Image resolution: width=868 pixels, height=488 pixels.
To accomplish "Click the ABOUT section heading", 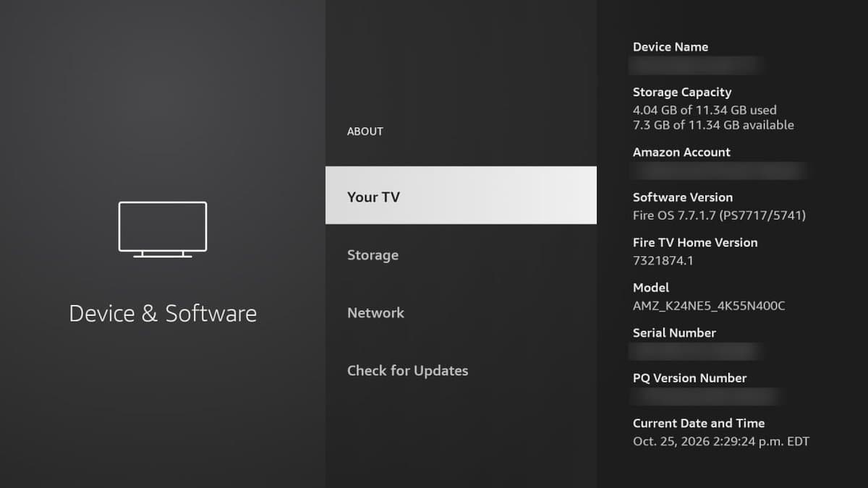I will click(x=365, y=132).
